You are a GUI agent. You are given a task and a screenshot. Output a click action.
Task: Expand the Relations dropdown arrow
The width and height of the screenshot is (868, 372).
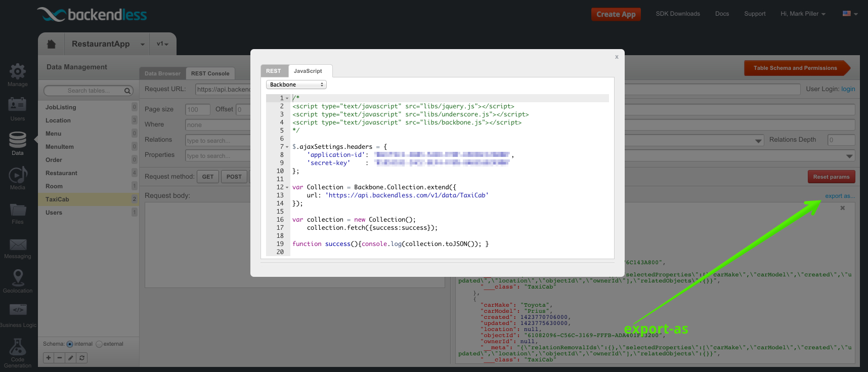click(758, 141)
